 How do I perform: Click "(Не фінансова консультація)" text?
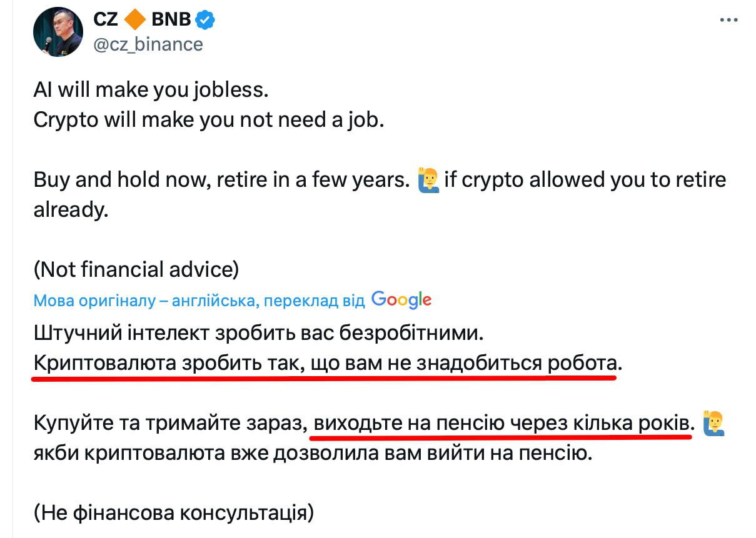point(173,512)
